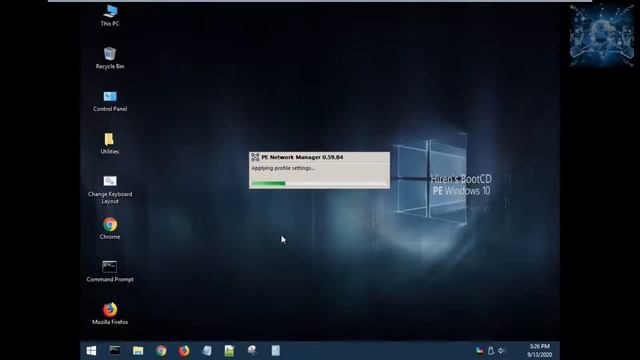Select the Chrome desktop shortcut
The width and height of the screenshot is (640, 360).
[110, 229]
